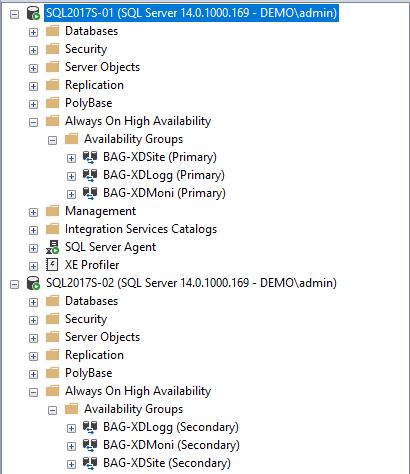Expand the Management node
Screen dimensions: 410x474
(33, 212)
